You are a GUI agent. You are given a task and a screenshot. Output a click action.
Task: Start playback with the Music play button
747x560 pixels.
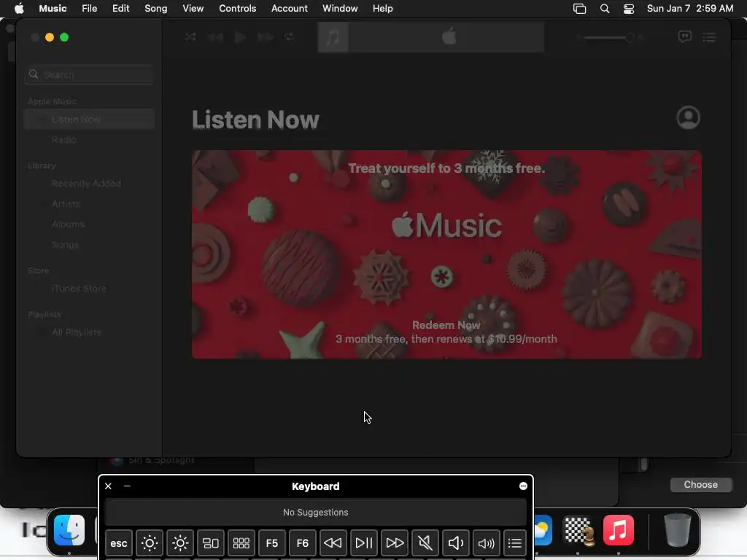tap(240, 36)
